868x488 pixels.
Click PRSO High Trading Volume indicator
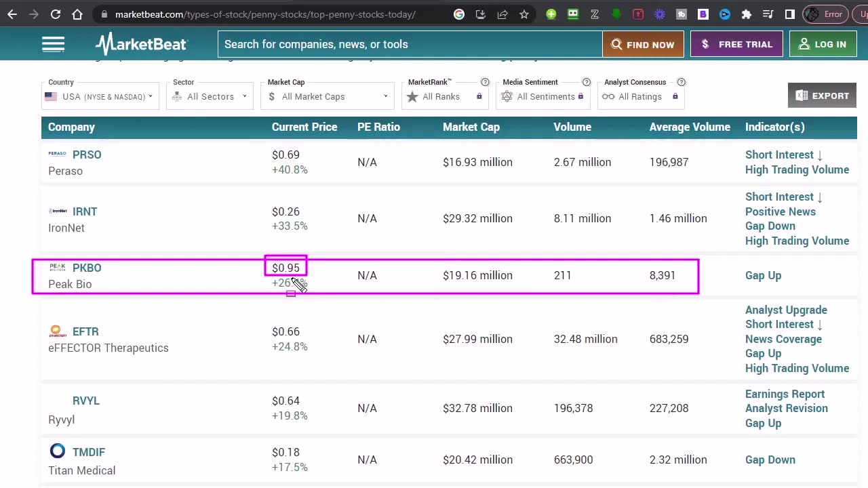click(797, 169)
